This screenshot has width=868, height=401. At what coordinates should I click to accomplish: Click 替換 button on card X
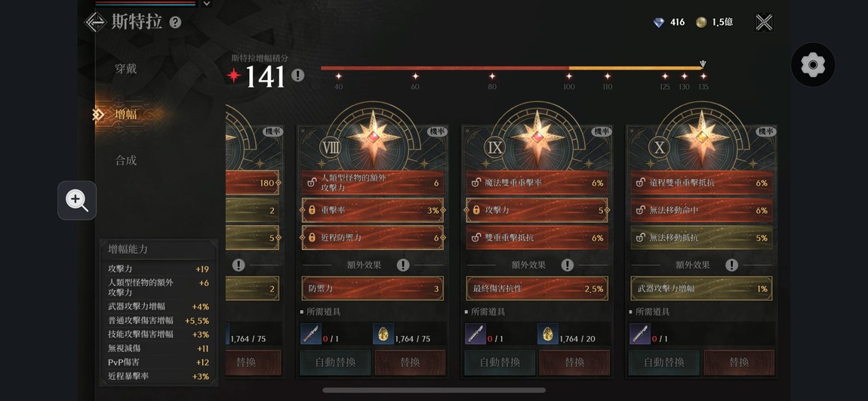[739, 362]
